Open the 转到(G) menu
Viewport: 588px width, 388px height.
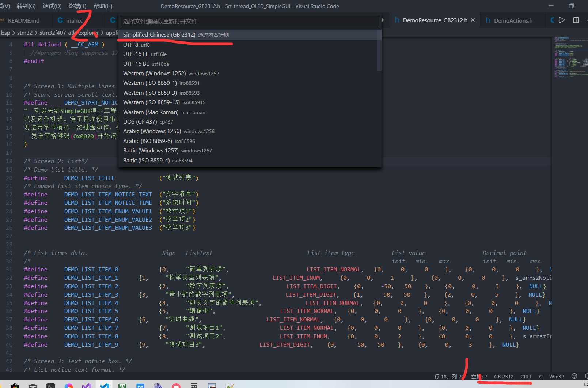click(26, 6)
